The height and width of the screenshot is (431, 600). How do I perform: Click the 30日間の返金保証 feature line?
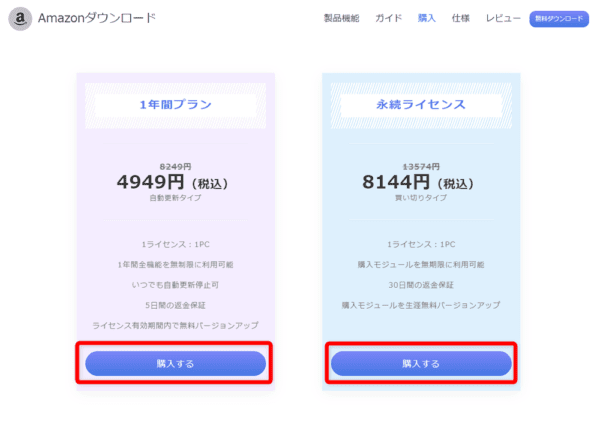click(x=421, y=284)
